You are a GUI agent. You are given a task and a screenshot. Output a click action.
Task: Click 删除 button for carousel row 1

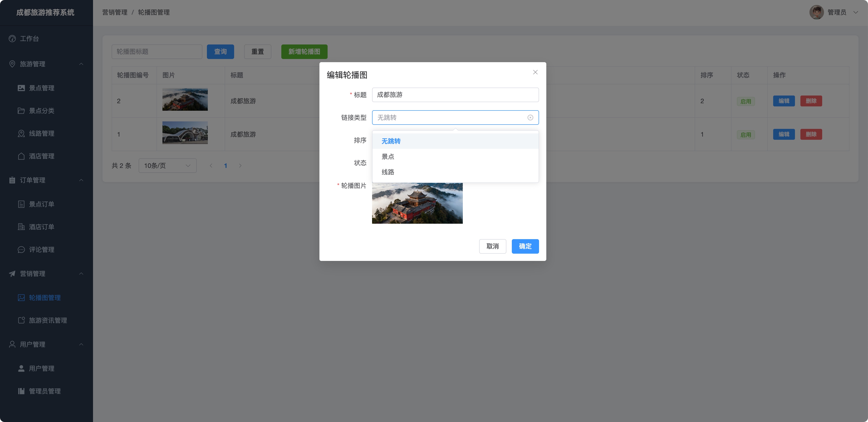(811, 134)
